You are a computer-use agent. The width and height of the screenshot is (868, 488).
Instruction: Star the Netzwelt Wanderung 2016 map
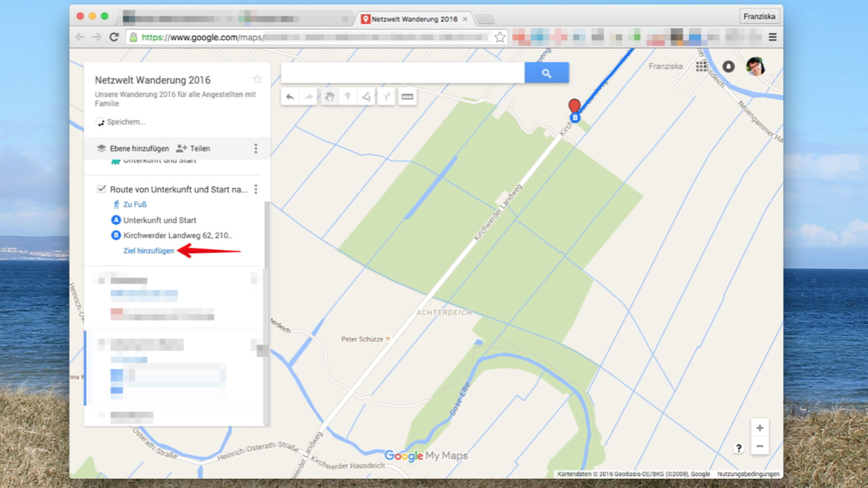point(257,79)
